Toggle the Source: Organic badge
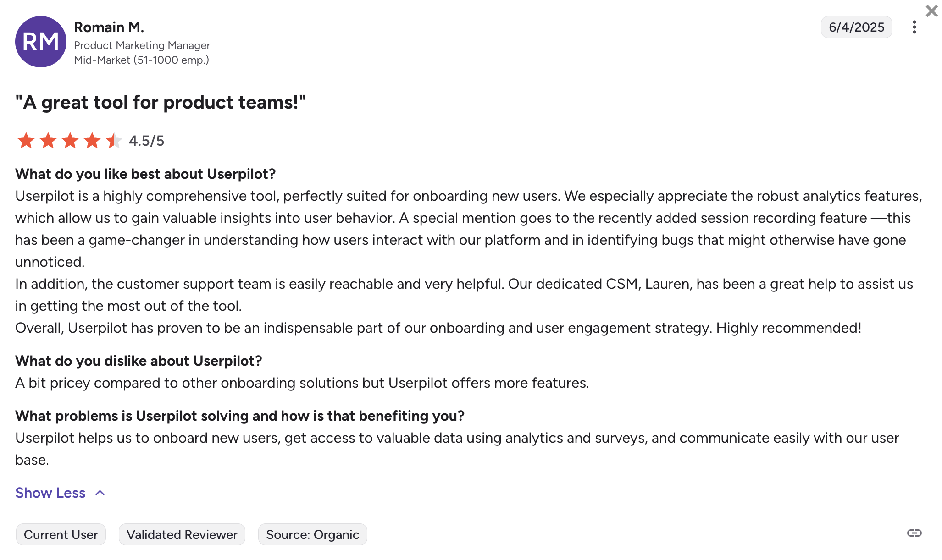Screen dimensions: 942x560 tap(312, 534)
